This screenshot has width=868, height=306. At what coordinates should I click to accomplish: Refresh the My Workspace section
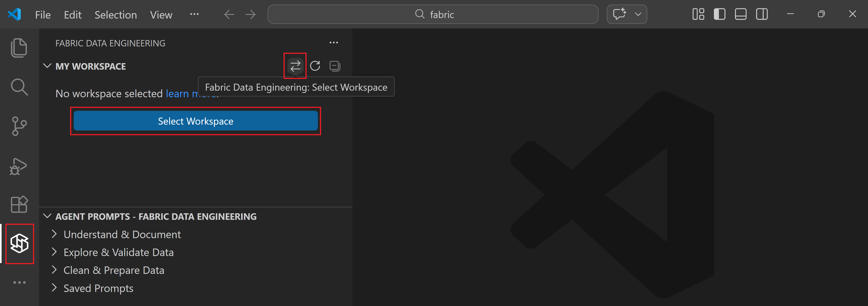tap(315, 66)
